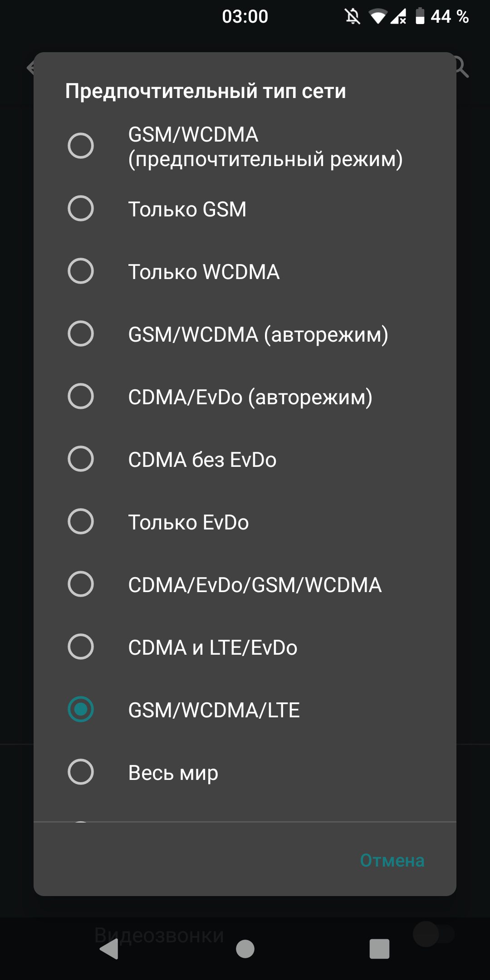Tap the Android back navigation button
This screenshot has height=980, width=490.
(x=109, y=949)
